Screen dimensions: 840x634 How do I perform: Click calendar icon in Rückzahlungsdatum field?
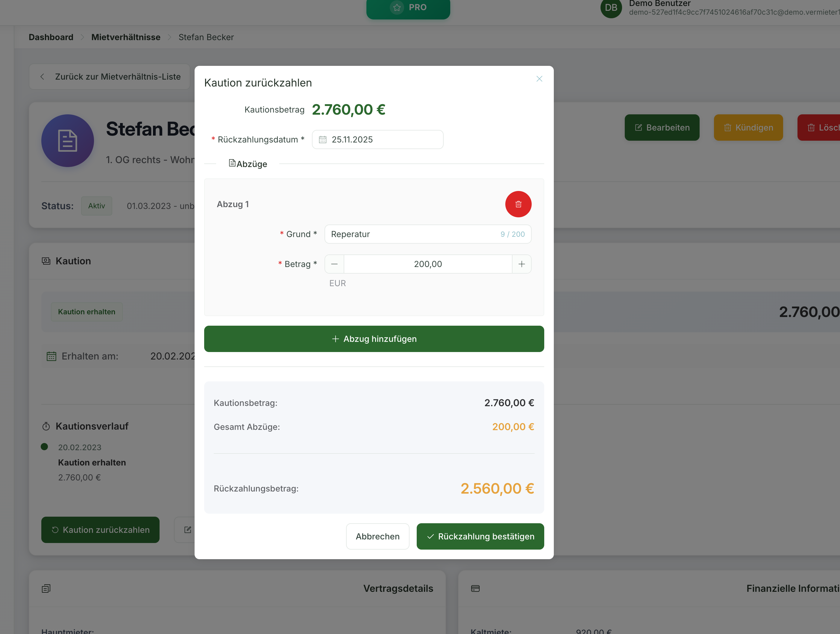[x=322, y=140]
